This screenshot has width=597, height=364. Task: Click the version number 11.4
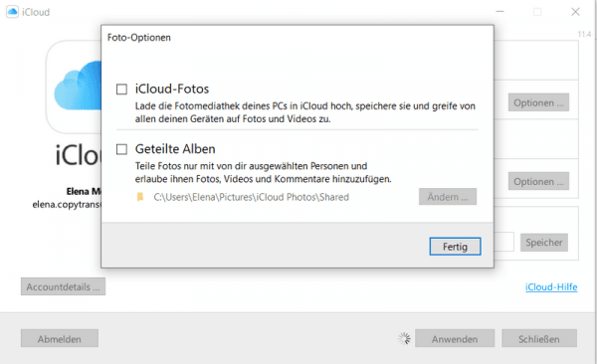click(584, 34)
